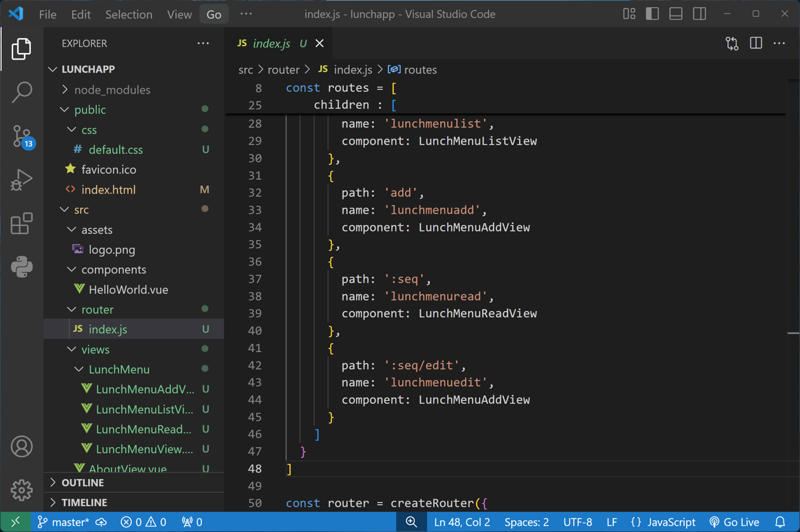Click the ports forwarded indicator

click(192, 522)
